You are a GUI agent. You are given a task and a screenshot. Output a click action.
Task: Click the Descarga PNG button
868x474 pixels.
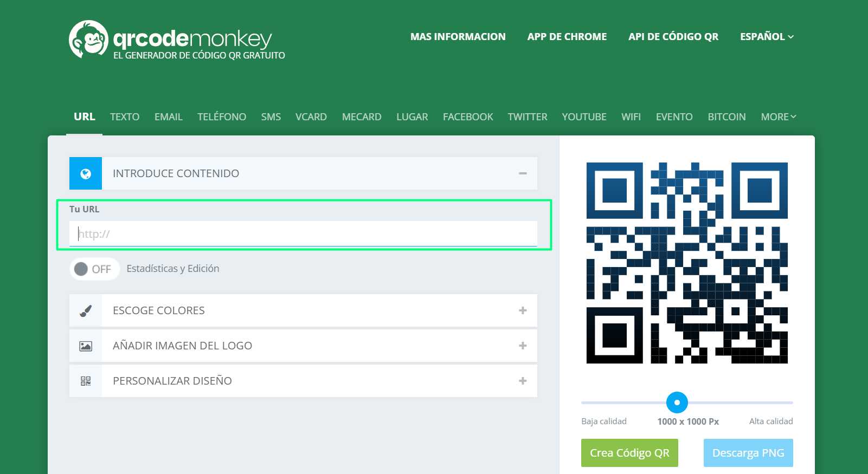pos(748,453)
